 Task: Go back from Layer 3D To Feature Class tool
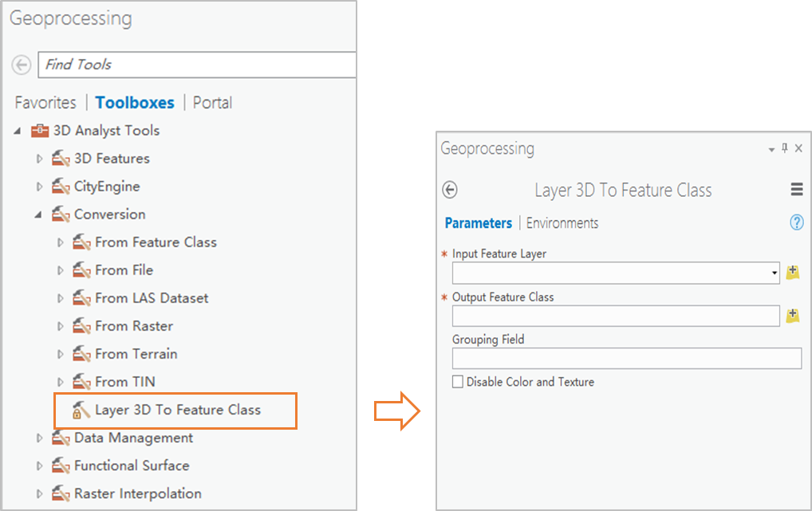[450, 190]
